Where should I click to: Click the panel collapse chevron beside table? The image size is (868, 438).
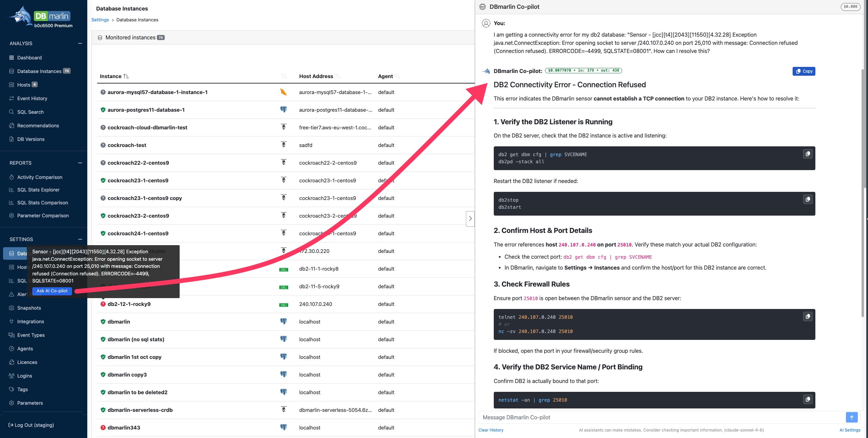coord(470,219)
